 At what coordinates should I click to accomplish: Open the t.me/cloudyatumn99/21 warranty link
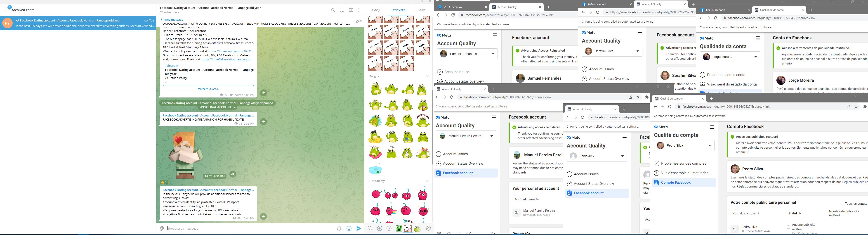tap(230, 51)
